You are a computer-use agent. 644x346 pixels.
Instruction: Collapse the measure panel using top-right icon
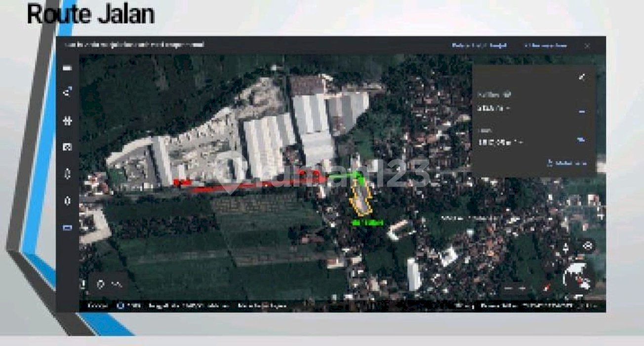coord(582,77)
